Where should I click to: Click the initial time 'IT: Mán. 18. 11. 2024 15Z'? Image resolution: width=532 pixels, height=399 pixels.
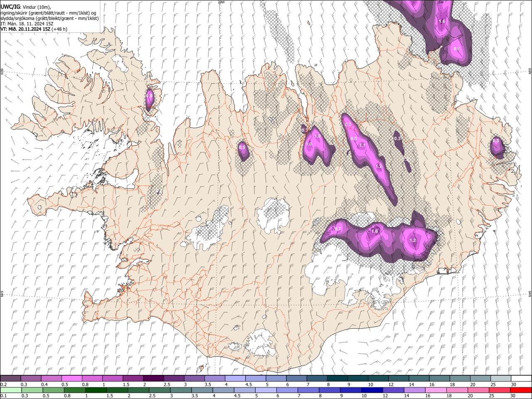[x=27, y=24]
